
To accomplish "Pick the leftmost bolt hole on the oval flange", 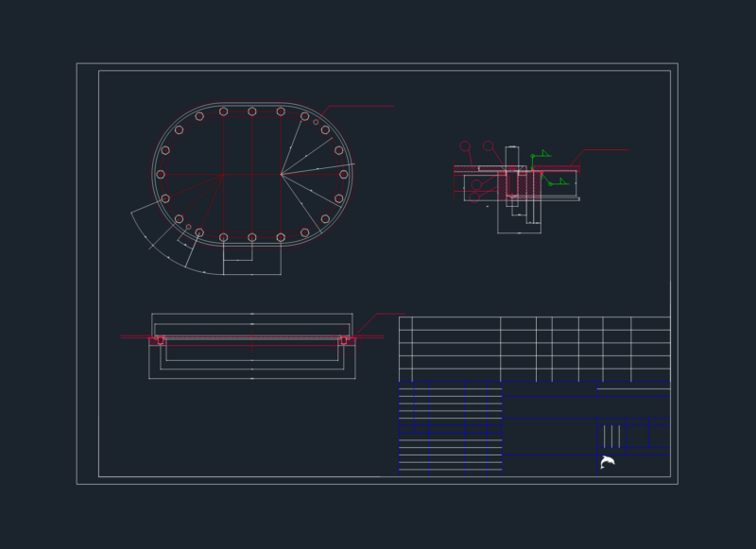I will coord(161,175).
